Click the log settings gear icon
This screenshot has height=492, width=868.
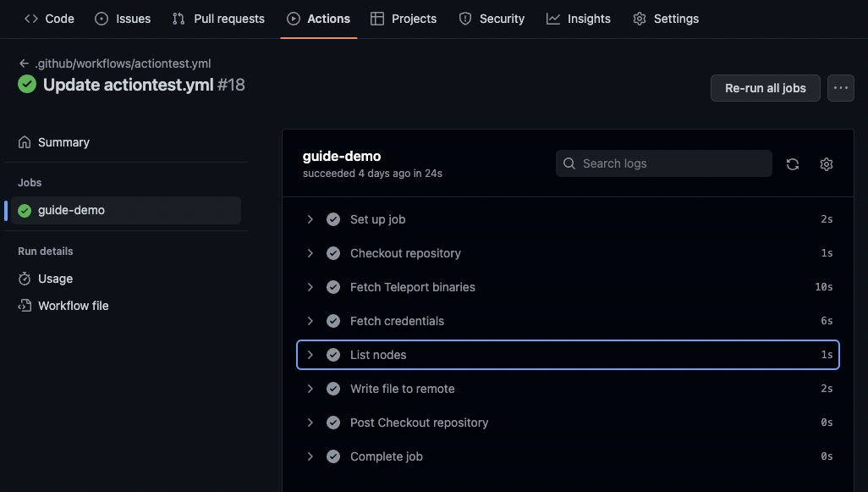(x=827, y=163)
